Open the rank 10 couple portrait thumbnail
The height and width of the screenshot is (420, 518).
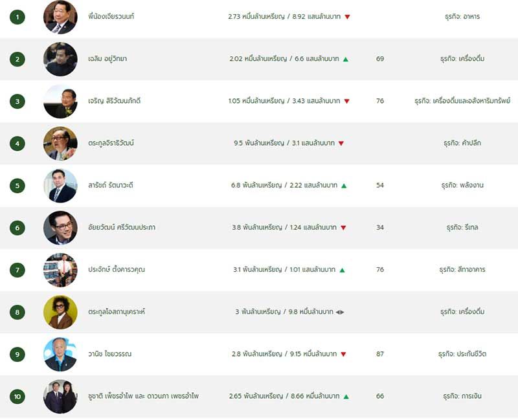click(x=60, y=396)
